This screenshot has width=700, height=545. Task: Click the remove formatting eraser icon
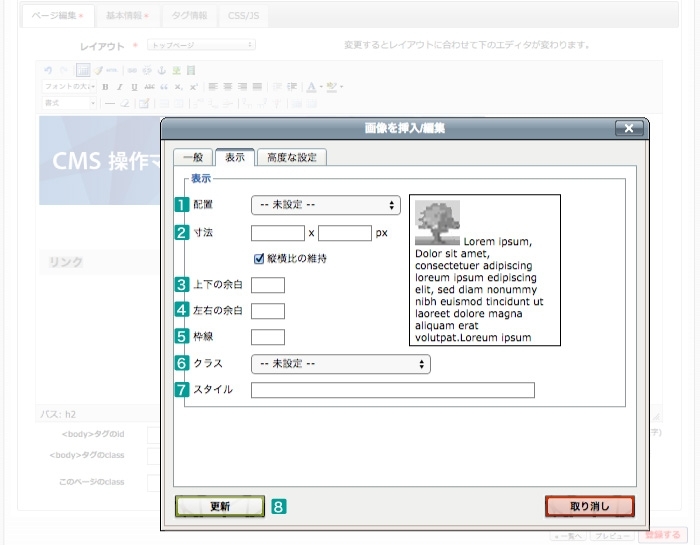click(125, 104)
